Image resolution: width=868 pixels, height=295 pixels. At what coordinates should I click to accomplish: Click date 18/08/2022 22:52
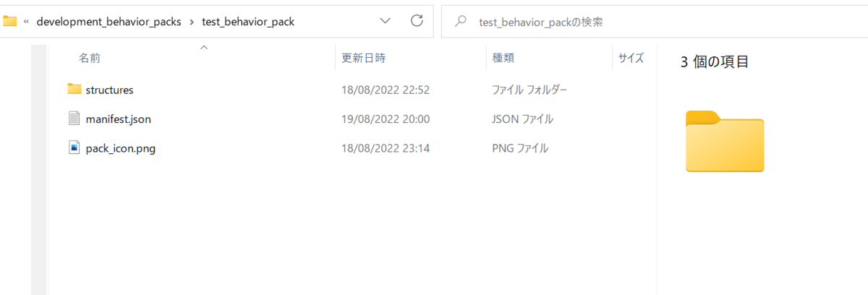click(386, 90)
